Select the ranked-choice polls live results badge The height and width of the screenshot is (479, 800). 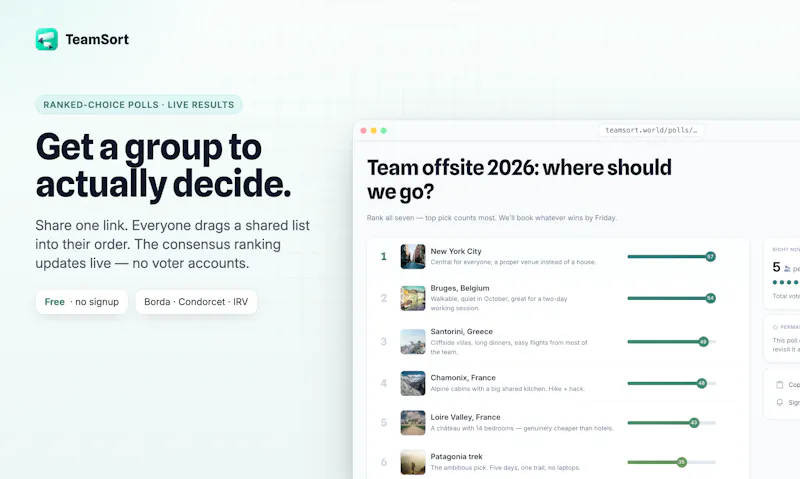click(x=139, y=105)
